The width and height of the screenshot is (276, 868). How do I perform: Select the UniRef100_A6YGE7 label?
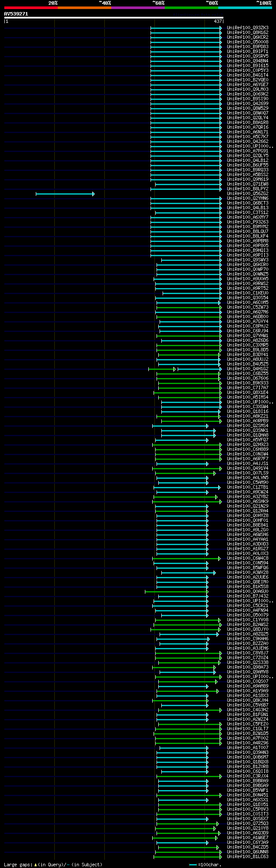pyautogui.click(x=248, y=84)
